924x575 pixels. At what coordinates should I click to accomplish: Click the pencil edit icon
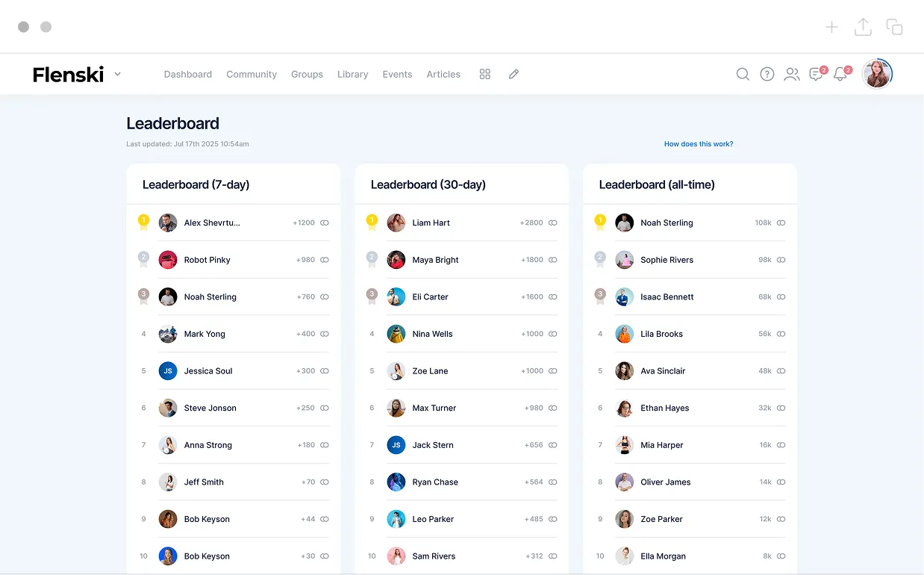513,74
